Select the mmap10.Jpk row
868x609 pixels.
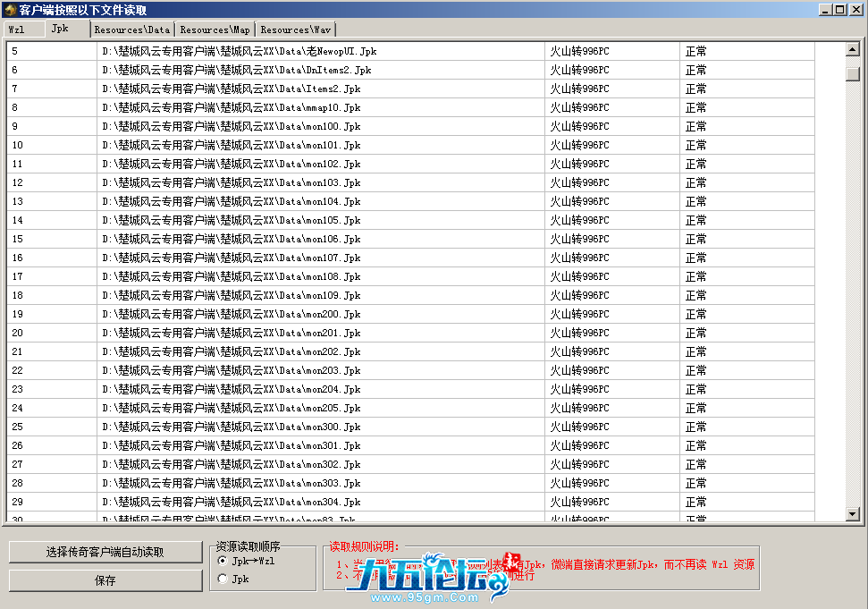231,107
